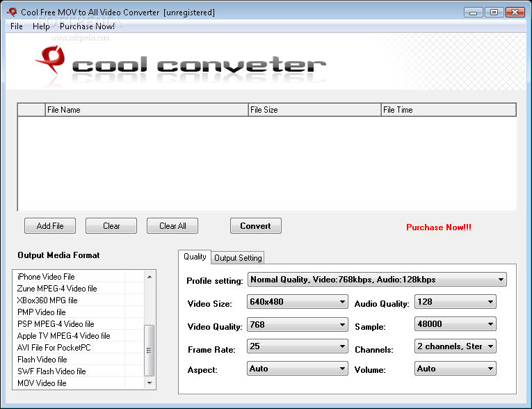This screenshot has height=409, width=532.
Task: Switch to the Quality tab
Action: (x=195, y=257)
